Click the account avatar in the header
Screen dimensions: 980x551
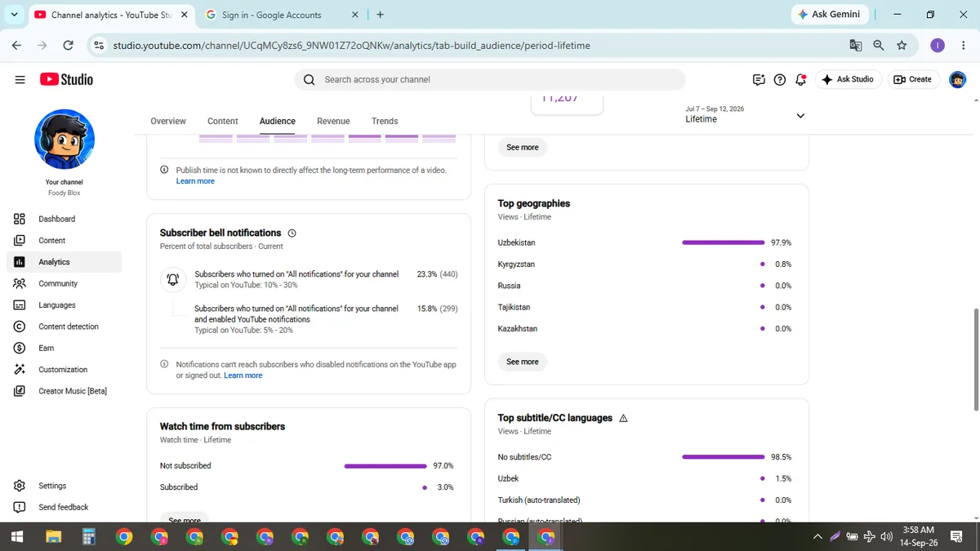957,79
